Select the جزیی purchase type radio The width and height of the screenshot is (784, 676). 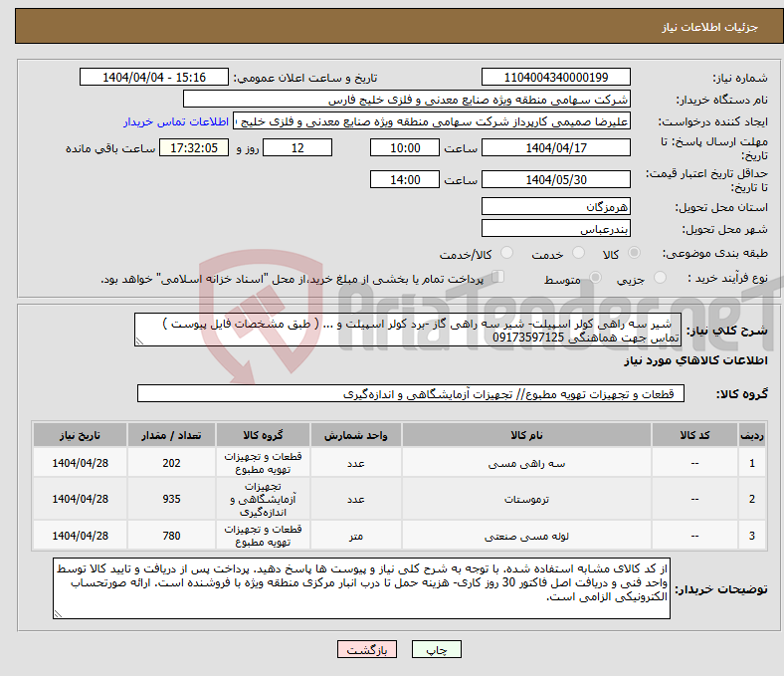pyautogui.click(x=660, y=278)
